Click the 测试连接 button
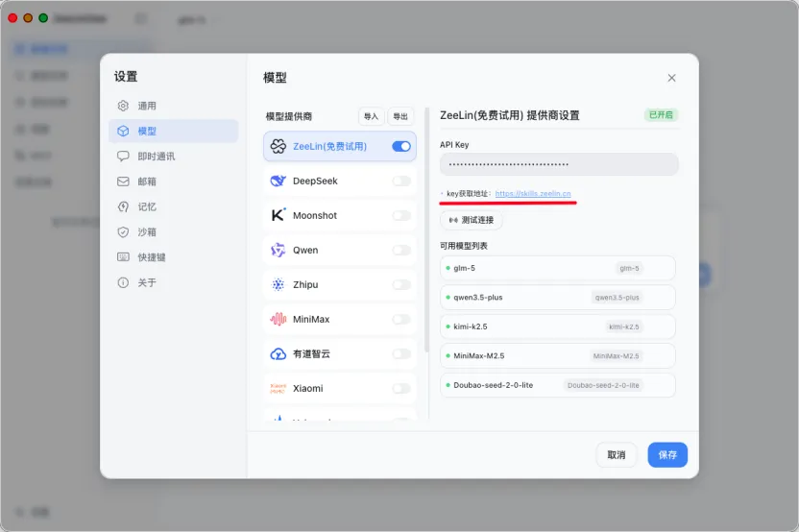This screenshot has height=532, width=799. pos(472,220)
